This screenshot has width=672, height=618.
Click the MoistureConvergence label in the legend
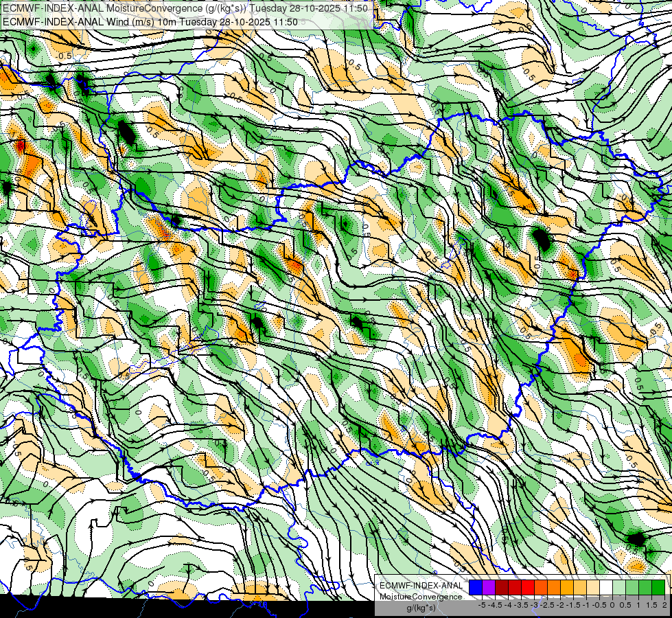pyautogui.click(x=421, y=597)
